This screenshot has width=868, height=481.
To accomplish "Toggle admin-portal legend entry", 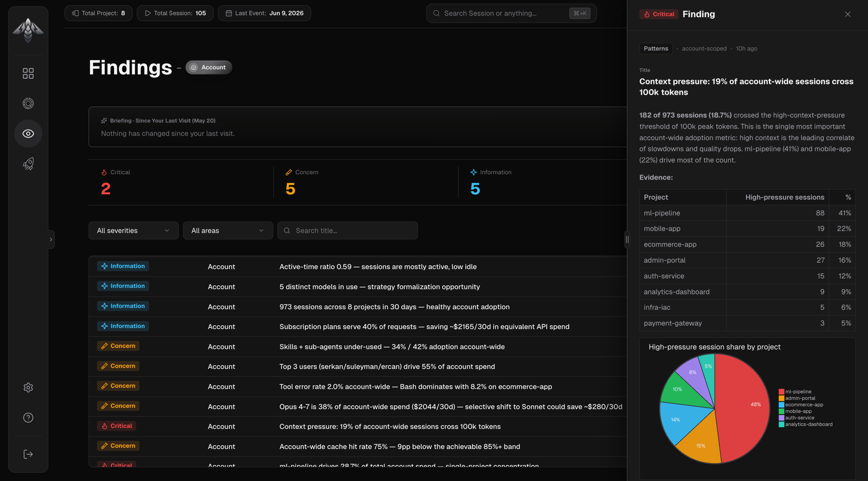I will 797,398.
